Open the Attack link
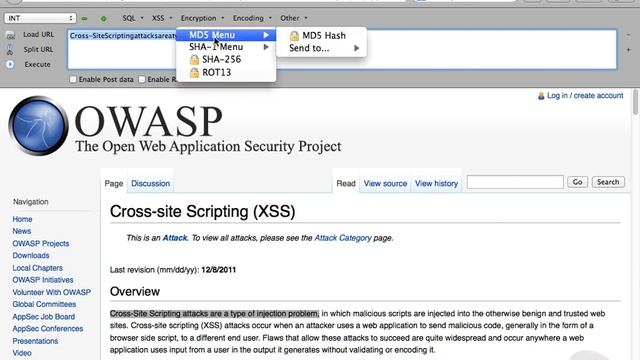640x360 pixels. coord(175,238)
